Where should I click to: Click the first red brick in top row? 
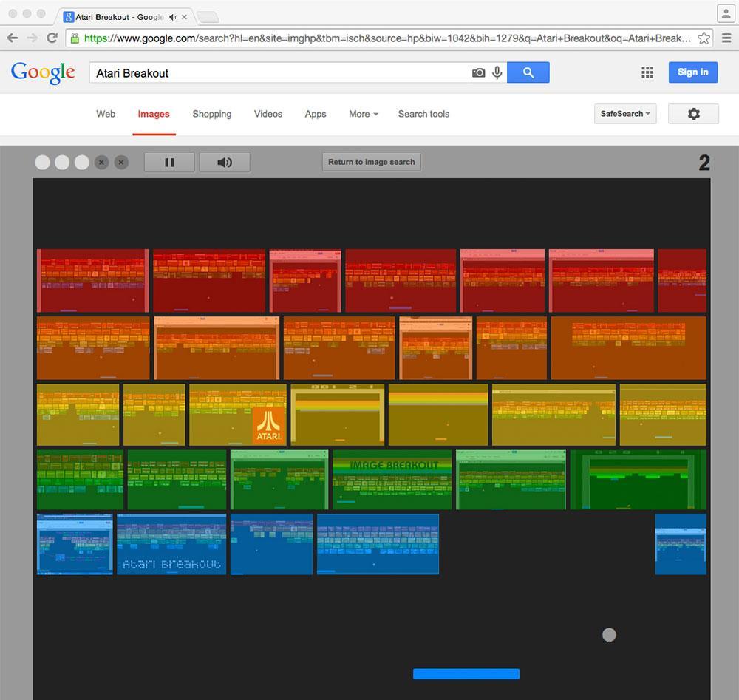pyautogui.click(x=93, y=280)
